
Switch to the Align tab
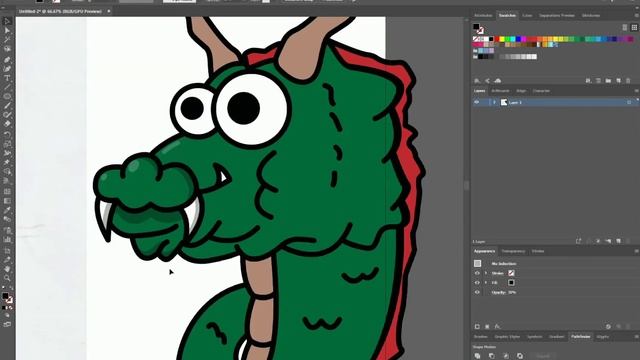click(521, 91)
